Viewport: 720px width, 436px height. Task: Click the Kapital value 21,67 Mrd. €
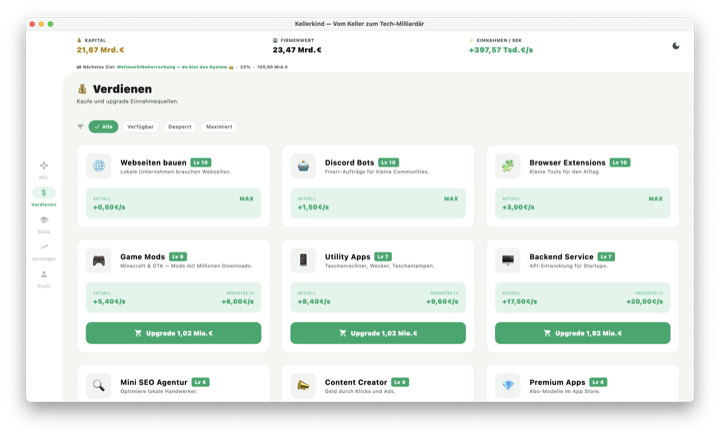(100, 50)
